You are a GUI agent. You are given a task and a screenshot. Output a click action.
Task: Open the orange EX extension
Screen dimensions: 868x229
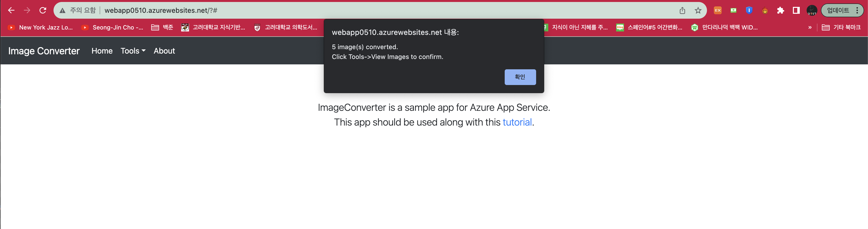pos(717,11)
